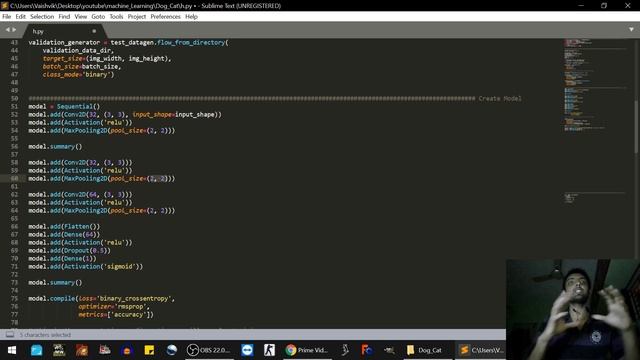Click the webcam video overlay
640x360 pixels.
[573, 309]
